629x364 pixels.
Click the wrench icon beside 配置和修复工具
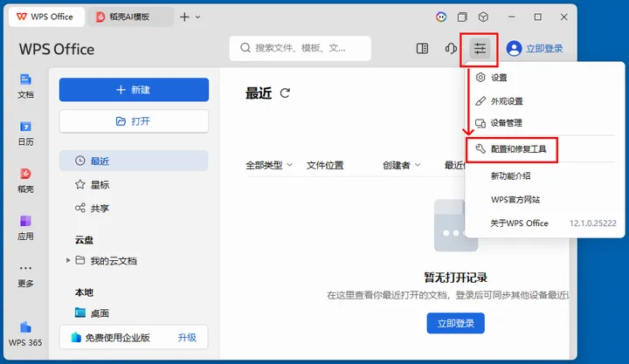pos(480,149)
